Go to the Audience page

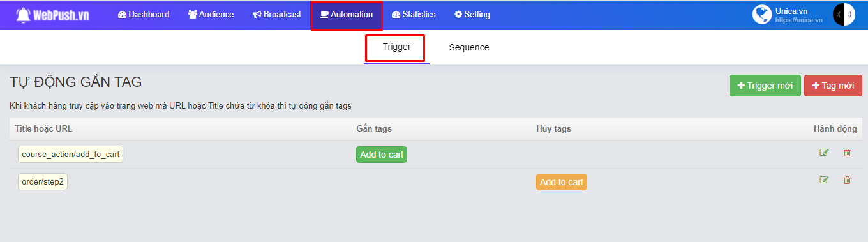(x=211, y=15)
